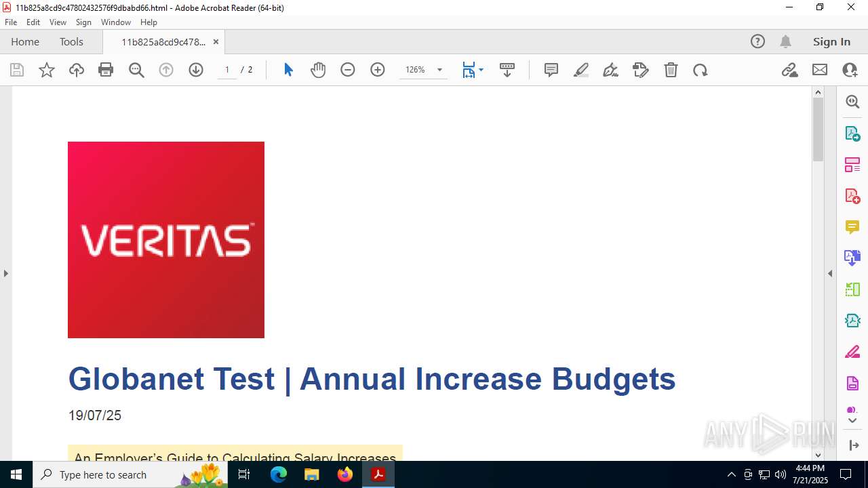Close the document tab
Image resolution: width=868 pixels, height=488 pixels.
click(x=216, y=41)
